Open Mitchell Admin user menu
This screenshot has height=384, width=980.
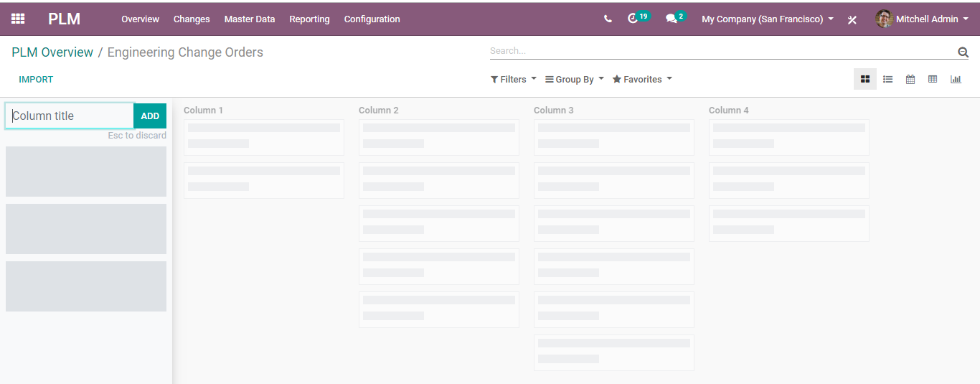pos(922,19)
